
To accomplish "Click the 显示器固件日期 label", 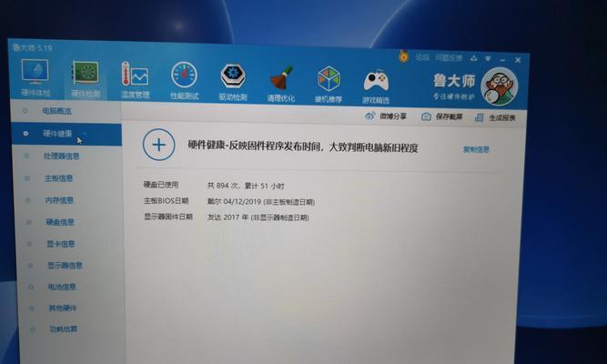I will 168,217.
